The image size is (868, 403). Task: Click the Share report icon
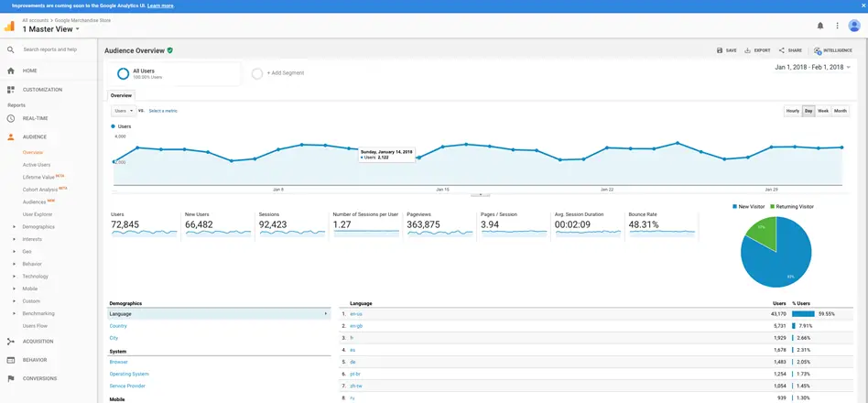click(x=782, y=50)
